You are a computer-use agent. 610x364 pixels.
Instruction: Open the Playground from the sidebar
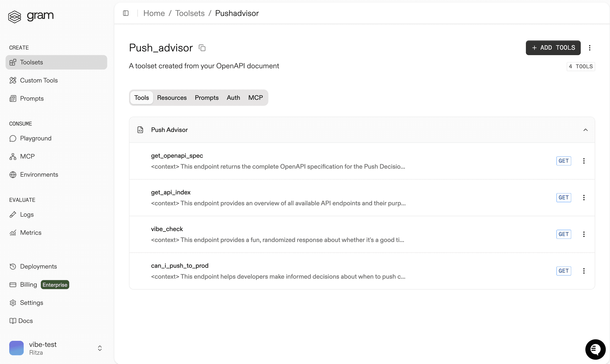point(36,138)
